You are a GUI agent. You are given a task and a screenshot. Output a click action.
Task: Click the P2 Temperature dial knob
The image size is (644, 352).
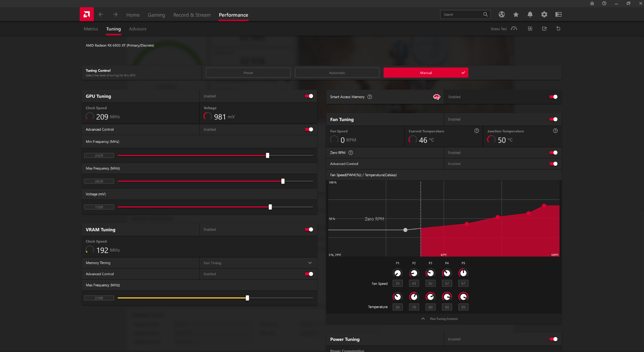click(x=414, y=297)
